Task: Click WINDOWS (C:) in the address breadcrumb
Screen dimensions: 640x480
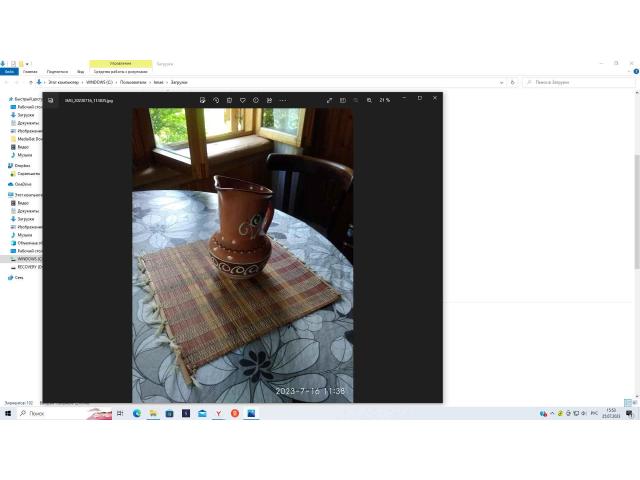Action: pyautogui.click(x=99, y=82)
